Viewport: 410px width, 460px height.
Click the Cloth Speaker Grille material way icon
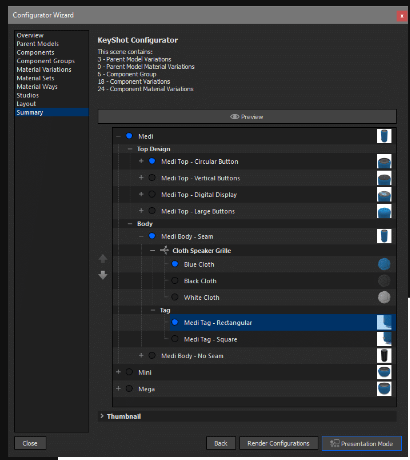click(164, 250)
